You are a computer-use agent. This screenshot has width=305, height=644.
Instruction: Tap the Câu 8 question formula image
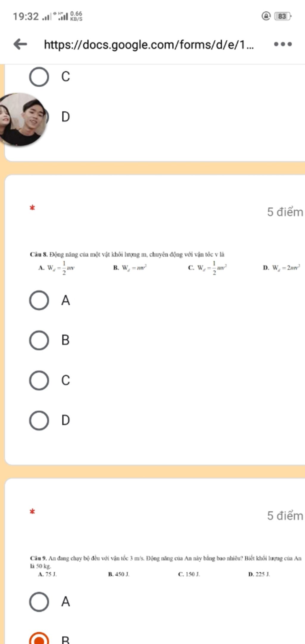click(165, 264)
